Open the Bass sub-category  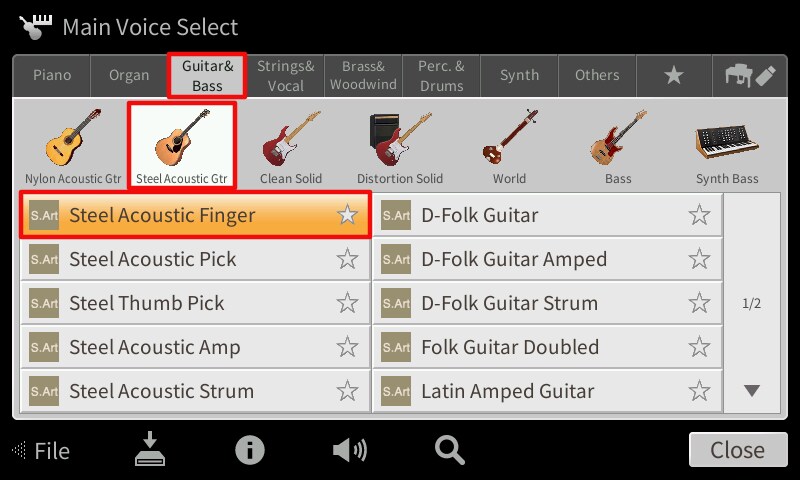tap(618, 146)
